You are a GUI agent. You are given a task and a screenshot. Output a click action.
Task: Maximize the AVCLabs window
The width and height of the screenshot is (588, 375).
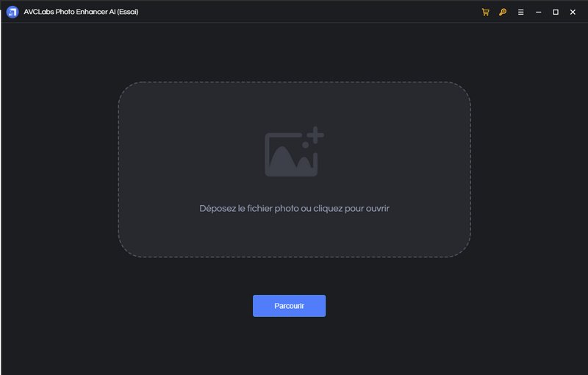[x=556, y=12]
